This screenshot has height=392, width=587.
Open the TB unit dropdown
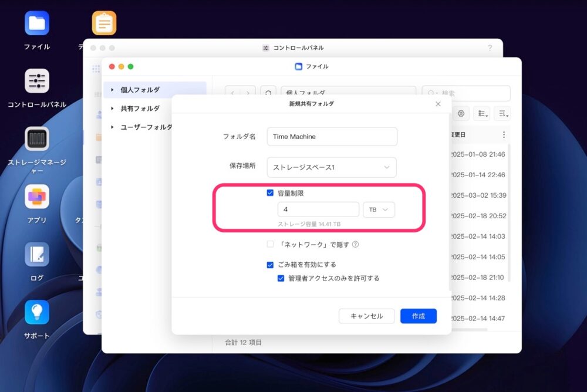379,209
